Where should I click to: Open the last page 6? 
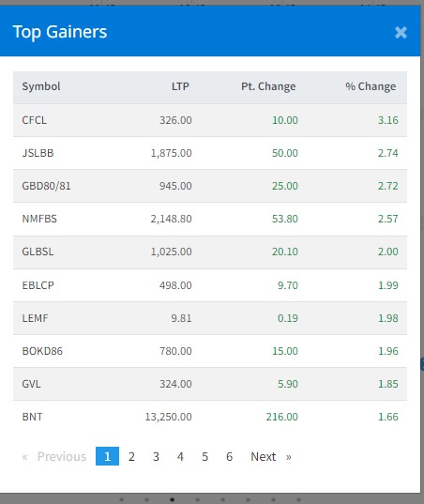(229, 456)
